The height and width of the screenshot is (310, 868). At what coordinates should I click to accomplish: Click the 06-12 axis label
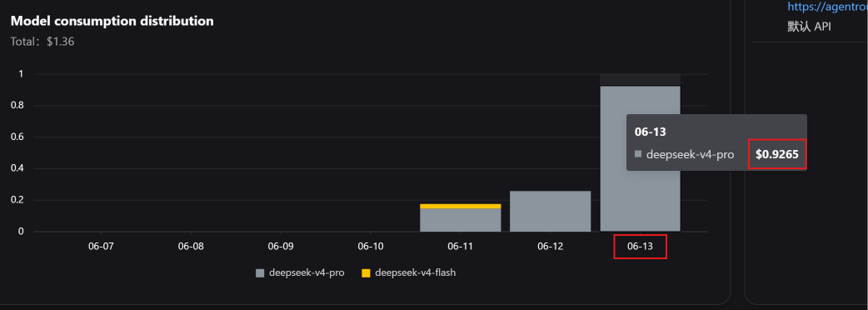tap(551, 247)
